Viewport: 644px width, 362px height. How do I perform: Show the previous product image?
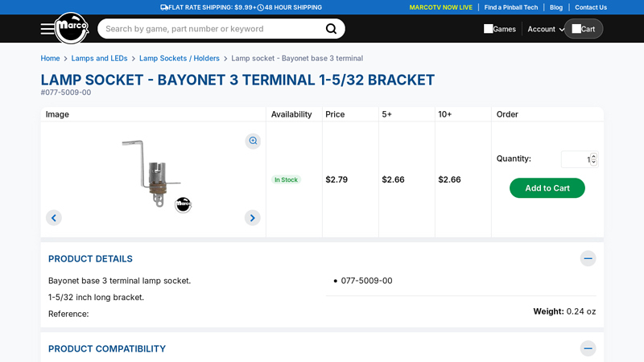click(x=54, y=217)
